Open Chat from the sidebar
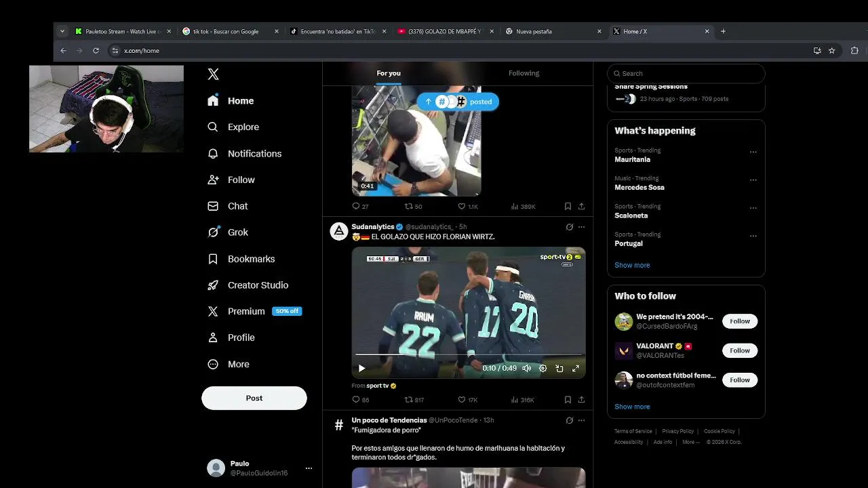 (x=228, y=206)
